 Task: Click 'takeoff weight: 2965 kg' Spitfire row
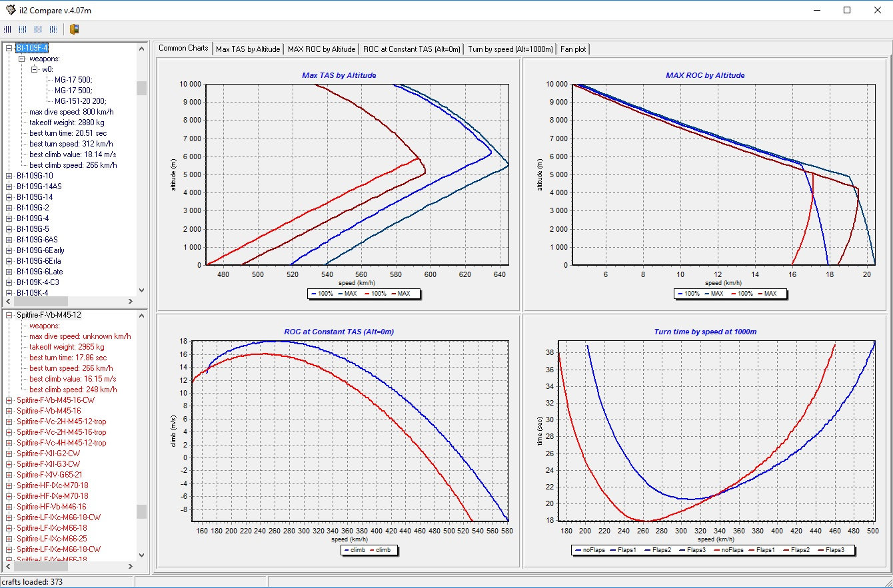coord(67,347)
